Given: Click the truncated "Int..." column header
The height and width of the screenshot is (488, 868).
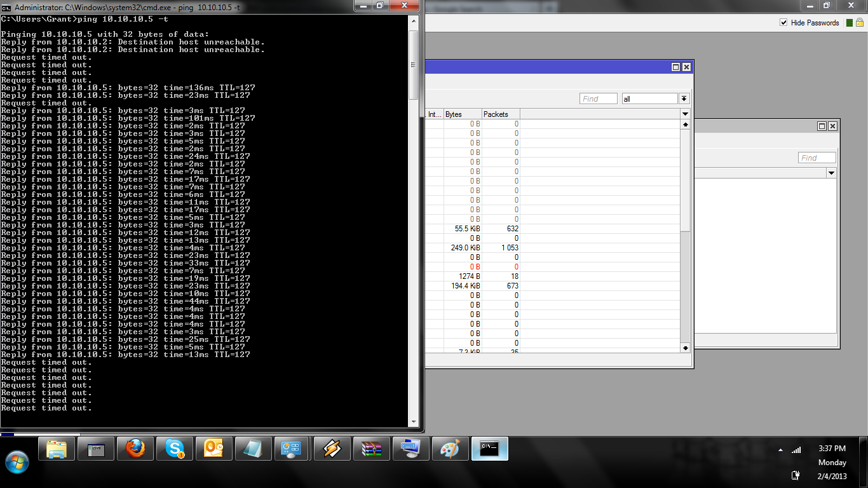Looking at the screenshot, I should pyautogui.click(x=435, y=114).
